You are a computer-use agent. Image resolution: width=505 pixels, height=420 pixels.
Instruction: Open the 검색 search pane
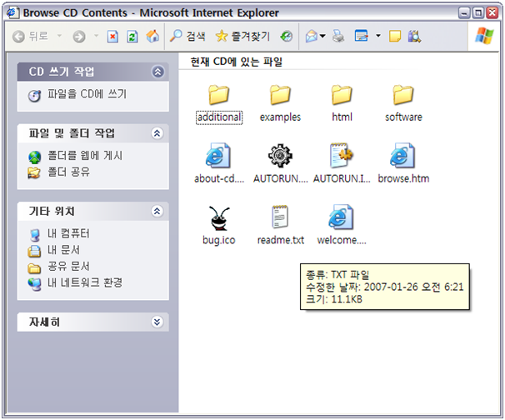[187, 37]
